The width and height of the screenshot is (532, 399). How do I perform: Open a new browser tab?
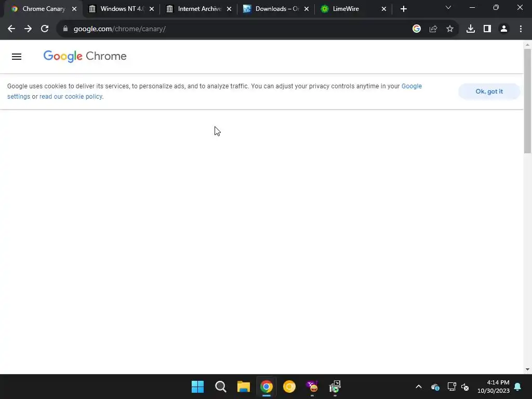(403, 9)
